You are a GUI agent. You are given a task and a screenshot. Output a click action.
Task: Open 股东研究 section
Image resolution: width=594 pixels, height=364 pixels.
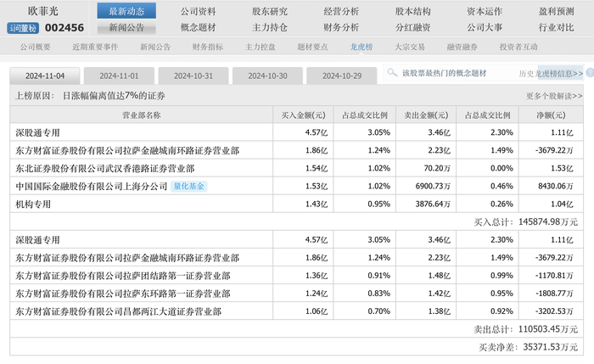coord(270,11)
